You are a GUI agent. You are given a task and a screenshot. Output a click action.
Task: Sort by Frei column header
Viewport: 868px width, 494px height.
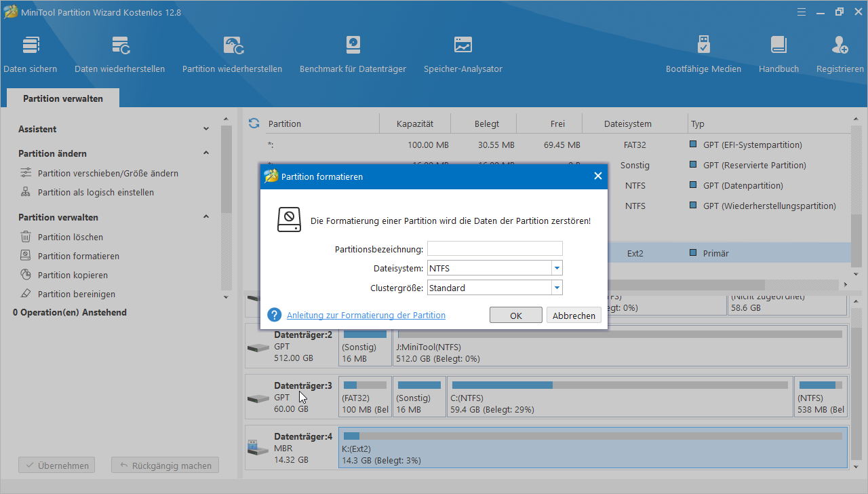point(557,123)
